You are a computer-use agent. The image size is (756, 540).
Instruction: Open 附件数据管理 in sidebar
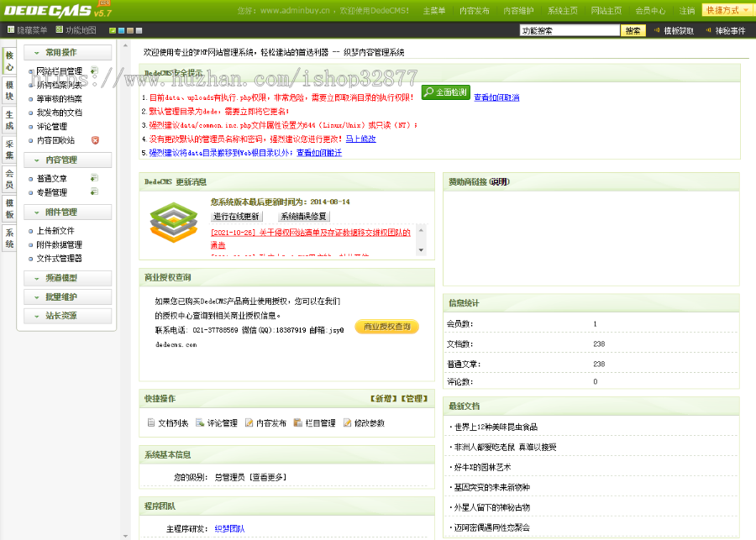click(60, 245)
